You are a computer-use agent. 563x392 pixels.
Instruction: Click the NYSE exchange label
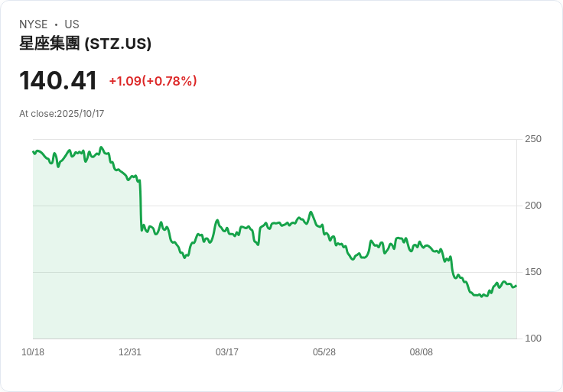pyautogui.click(x=34, y=24)
